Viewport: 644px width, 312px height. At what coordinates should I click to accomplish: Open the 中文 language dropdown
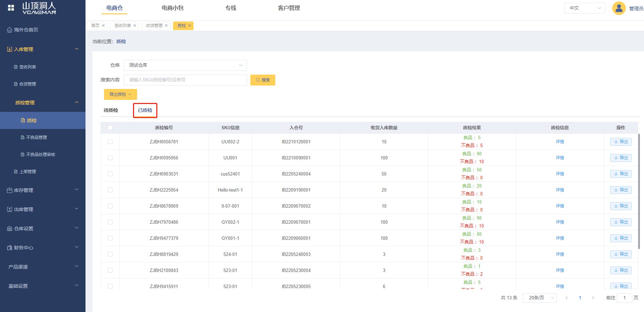click(584, 8)
